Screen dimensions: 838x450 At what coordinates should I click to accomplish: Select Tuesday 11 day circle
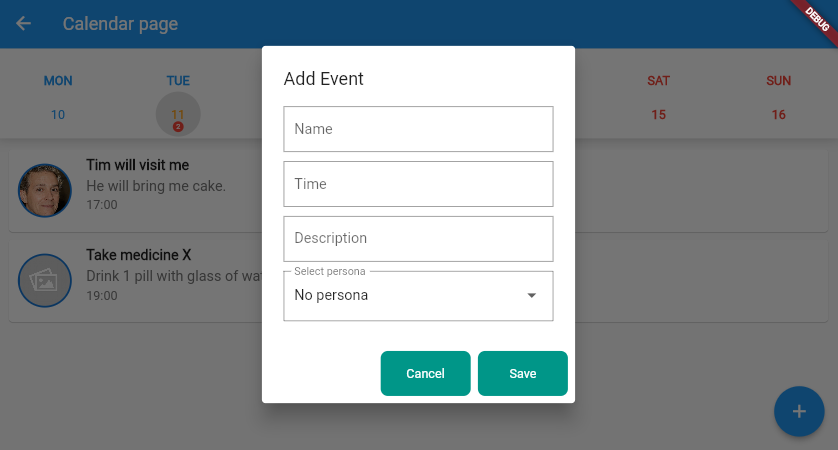tap(178, 114)
